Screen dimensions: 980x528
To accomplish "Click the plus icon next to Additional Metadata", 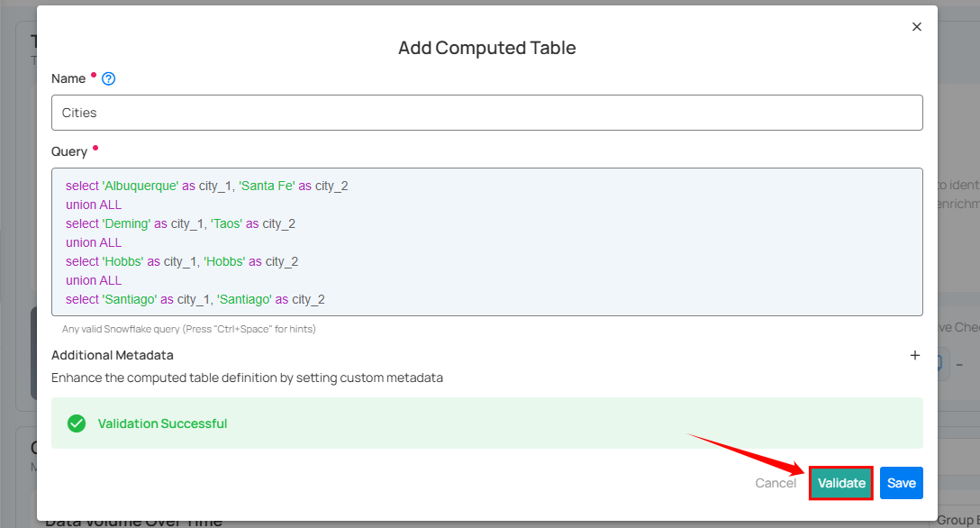I will click(915, 355).
